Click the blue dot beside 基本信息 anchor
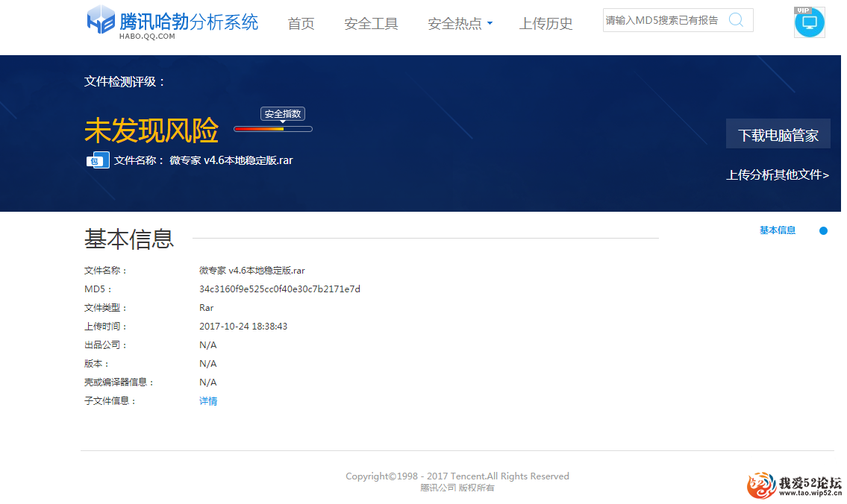 pos(823,231)
